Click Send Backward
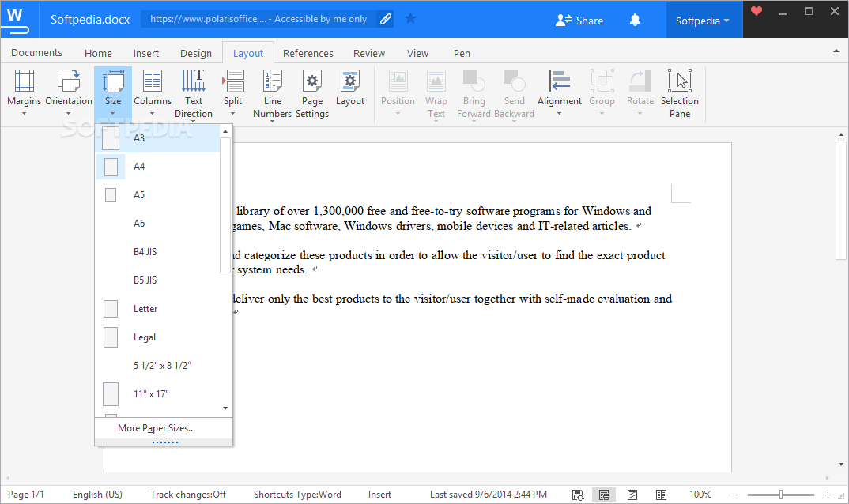The image size is (849, 504). coord(514,94)
